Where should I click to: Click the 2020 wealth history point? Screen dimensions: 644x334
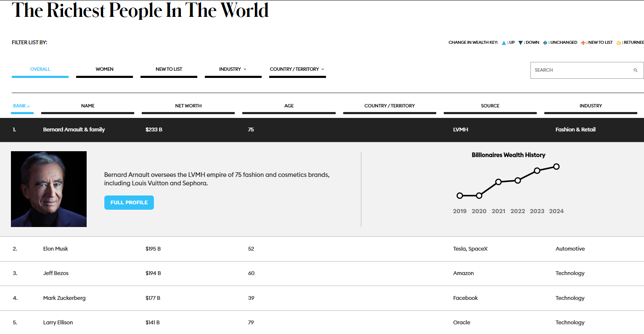[x=479, y=195]
